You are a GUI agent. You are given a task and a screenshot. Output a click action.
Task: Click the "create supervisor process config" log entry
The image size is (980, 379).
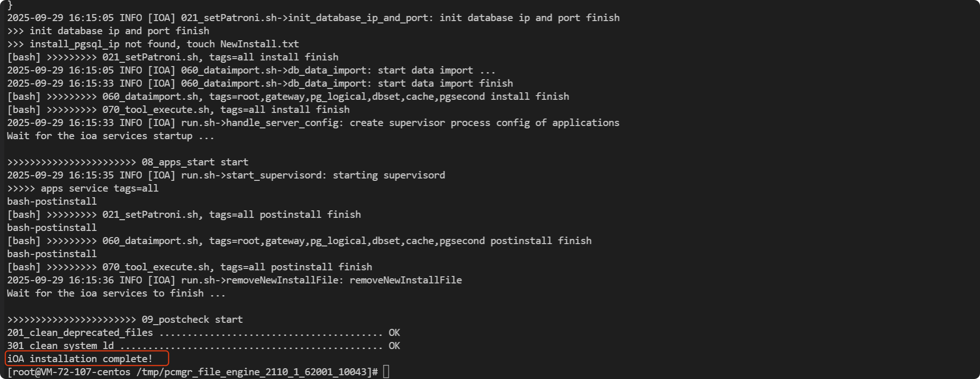pyautogui.click(x=313, y=123)
